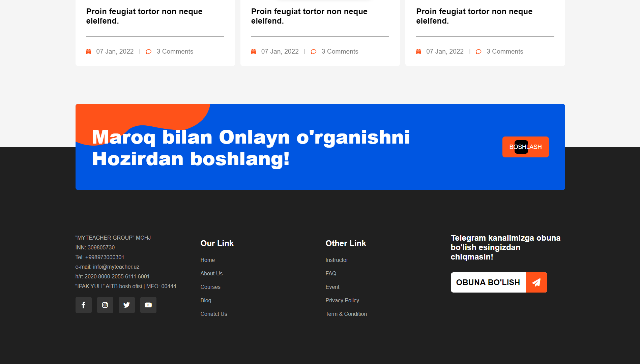Click the "IPAK YULI" AITB bank line
Viewport: 640px width, 364px height.
point(126,286)
